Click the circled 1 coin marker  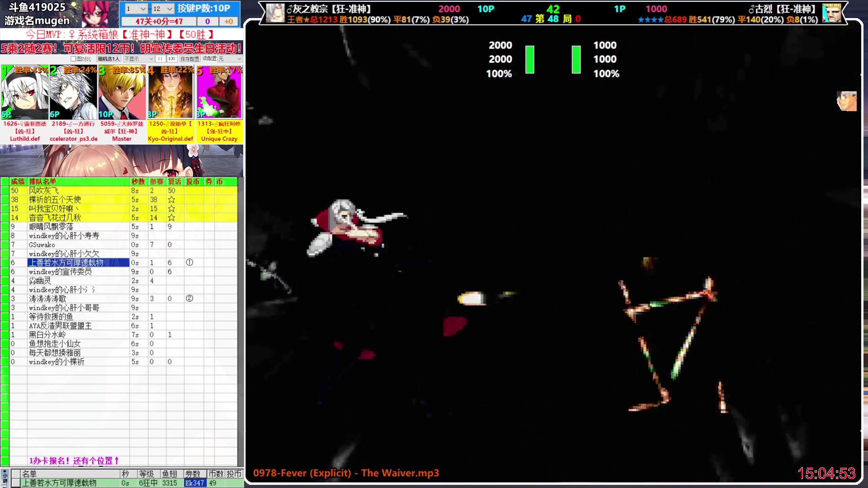189,263
